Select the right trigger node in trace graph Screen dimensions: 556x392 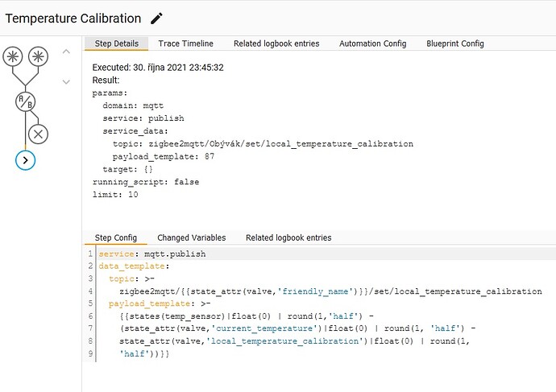[x=37, y=56]
